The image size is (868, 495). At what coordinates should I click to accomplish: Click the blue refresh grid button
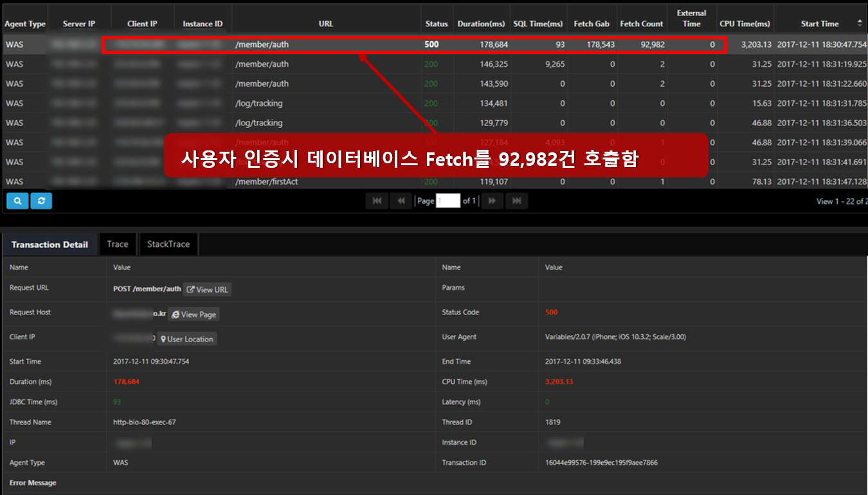(x=41, y=201)
